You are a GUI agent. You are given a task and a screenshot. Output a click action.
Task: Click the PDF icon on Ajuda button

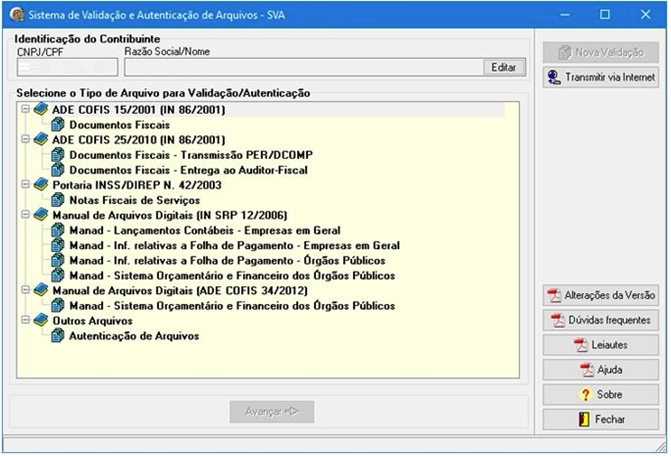point(587,370)
